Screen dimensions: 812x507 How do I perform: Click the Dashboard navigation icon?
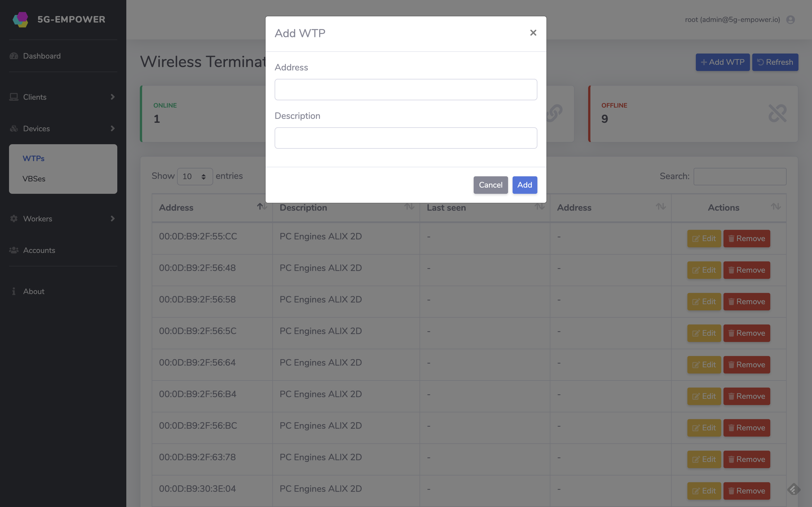[x=14, y=55]
